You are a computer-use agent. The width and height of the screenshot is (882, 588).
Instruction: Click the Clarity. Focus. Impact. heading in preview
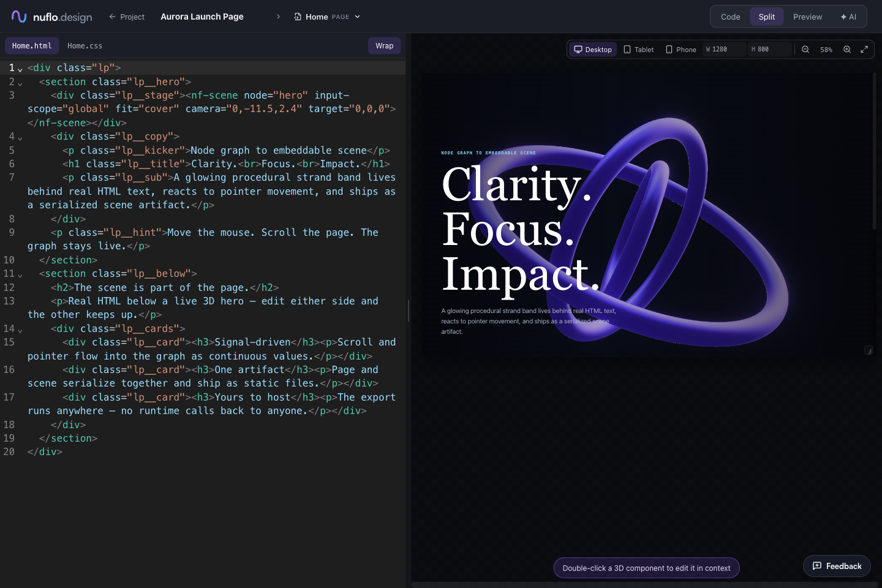(x=521, y=228)
